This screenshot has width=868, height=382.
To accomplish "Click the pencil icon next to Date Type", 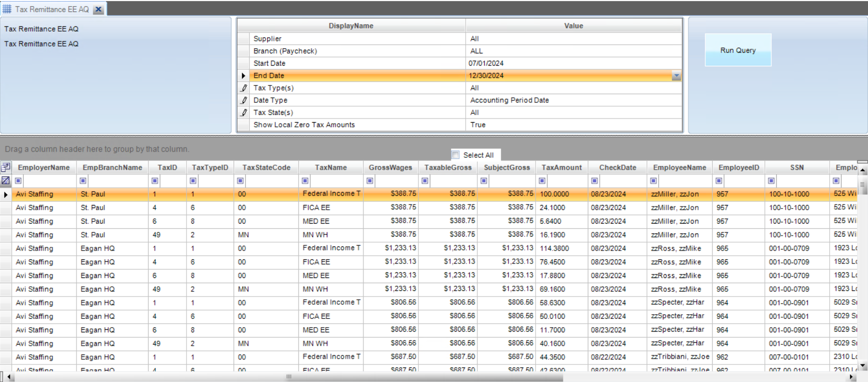I will click(243, 100).
